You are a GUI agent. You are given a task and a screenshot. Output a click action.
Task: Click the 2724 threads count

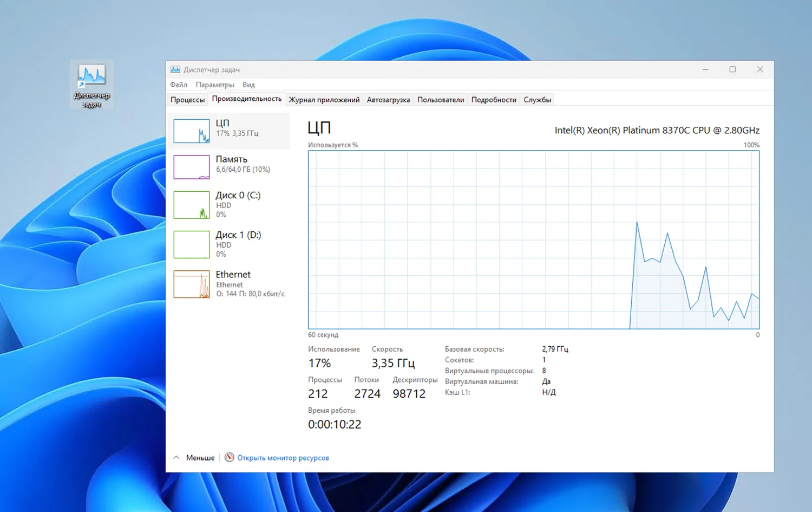[368, 394]
